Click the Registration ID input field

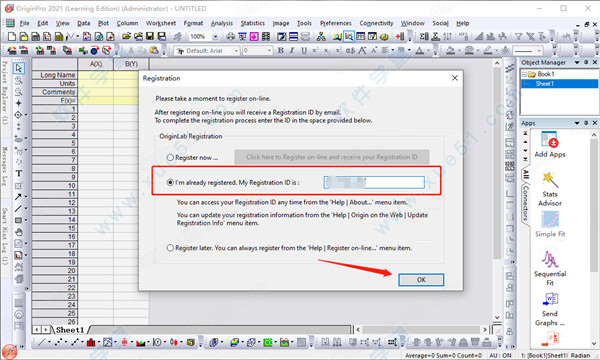point(374,182)
